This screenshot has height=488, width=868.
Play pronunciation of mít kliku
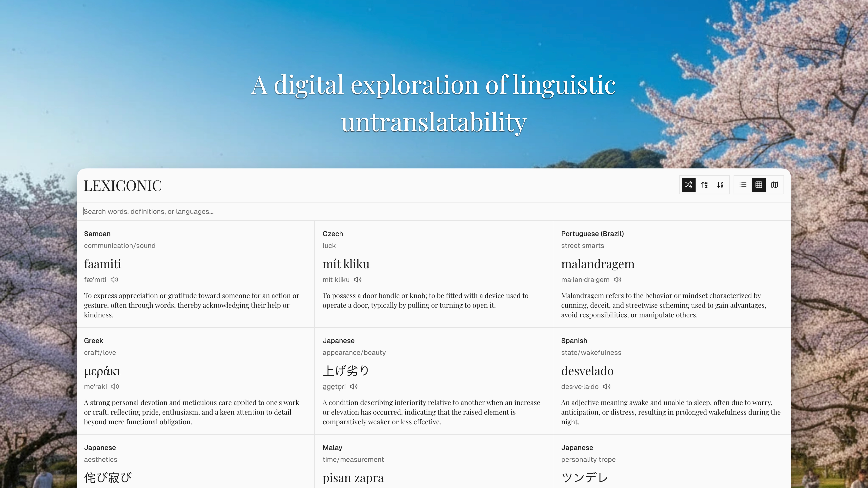coord(357,280)
